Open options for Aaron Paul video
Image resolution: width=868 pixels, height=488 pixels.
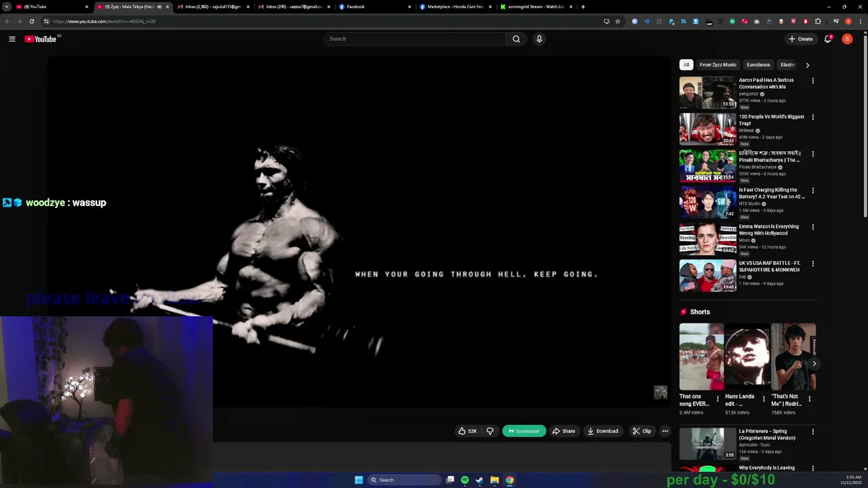click(x=813, y=81)
